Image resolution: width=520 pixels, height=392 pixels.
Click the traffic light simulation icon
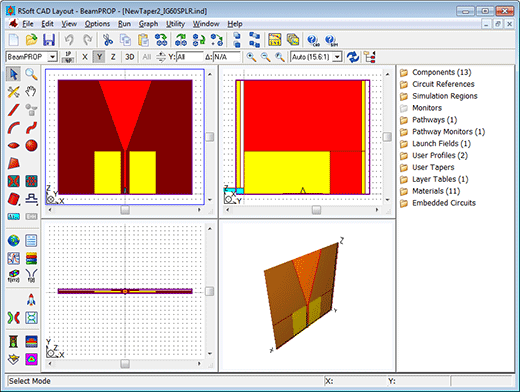(x=13, y=342)
